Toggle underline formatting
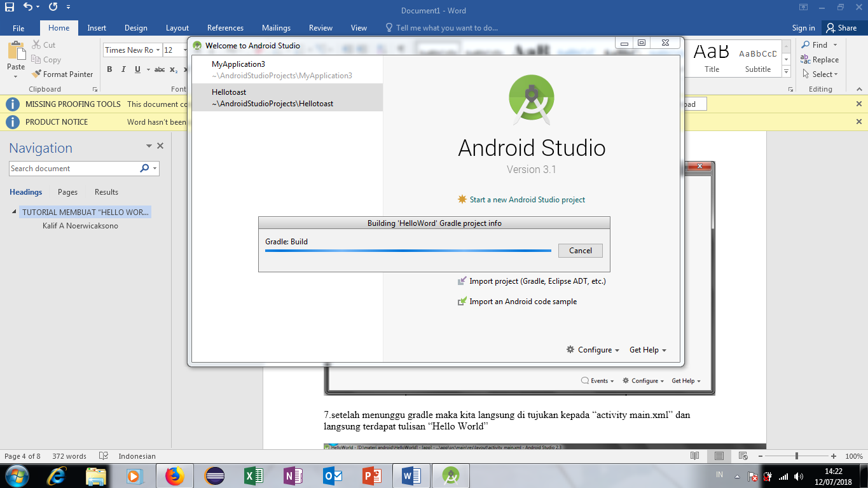Viewport: 868px width, 488px height. (136, 70)
